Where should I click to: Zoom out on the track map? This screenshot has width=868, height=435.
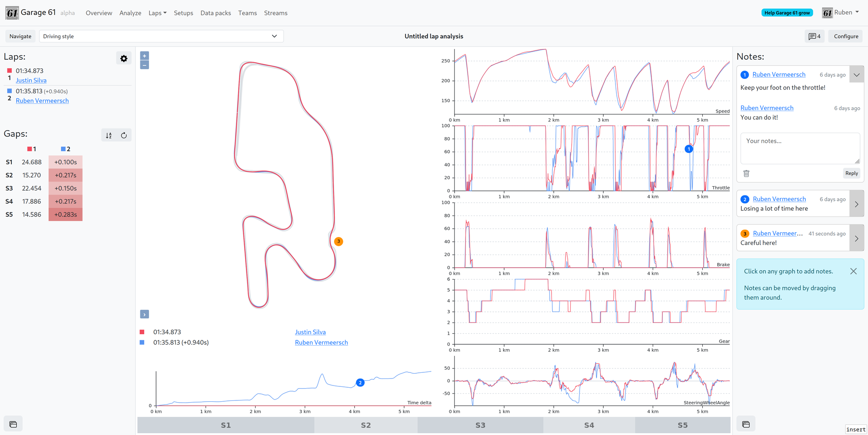(x=144, y=65)
